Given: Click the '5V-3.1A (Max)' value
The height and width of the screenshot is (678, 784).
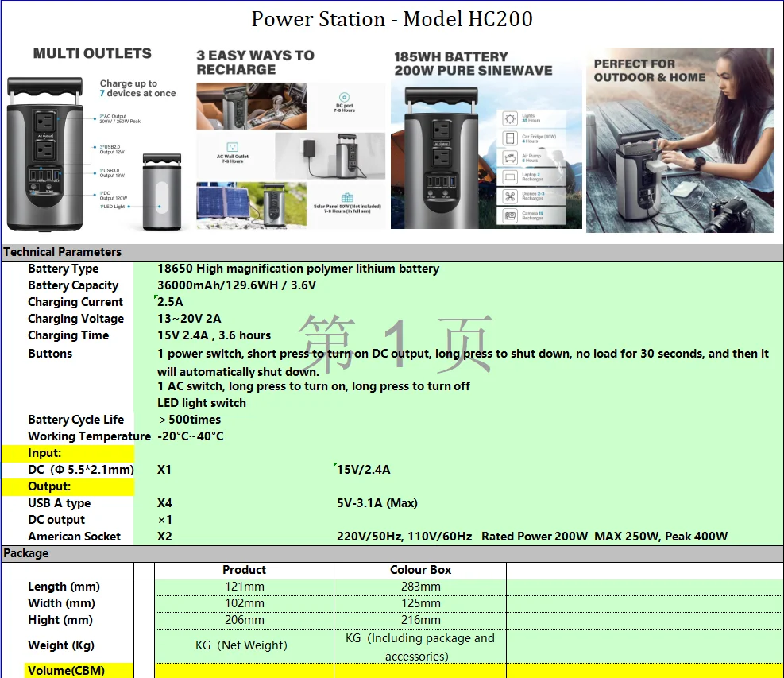Looking at the screenshot, I should click(377, 503).
